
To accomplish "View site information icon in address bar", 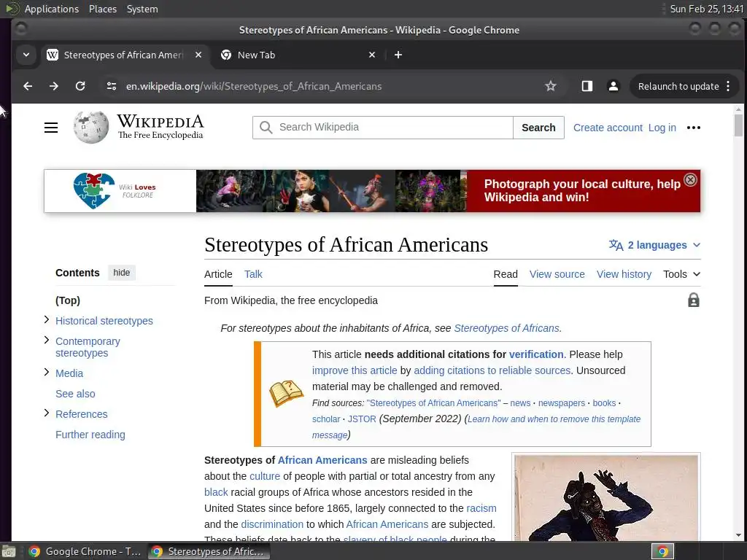I will coord(112,86).
